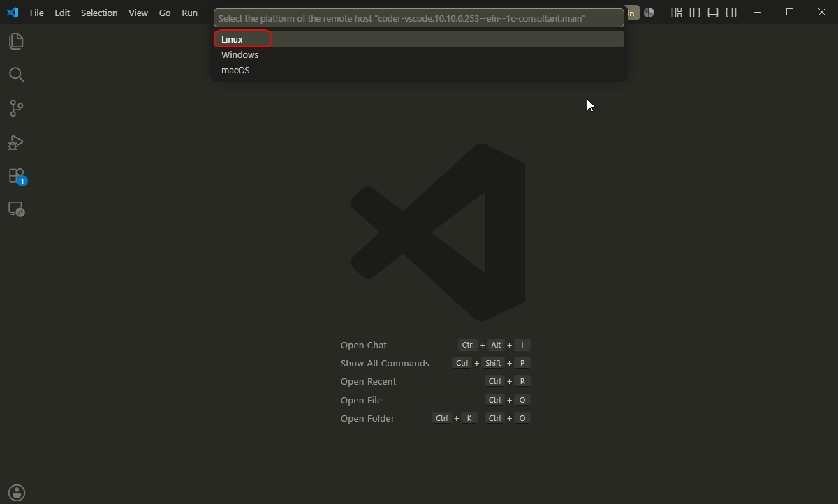Image resolution: width=838 pixels, height=504 pixels.
Task: Open the Explorer view in the activity bar
Action: [x=16, y=41]
